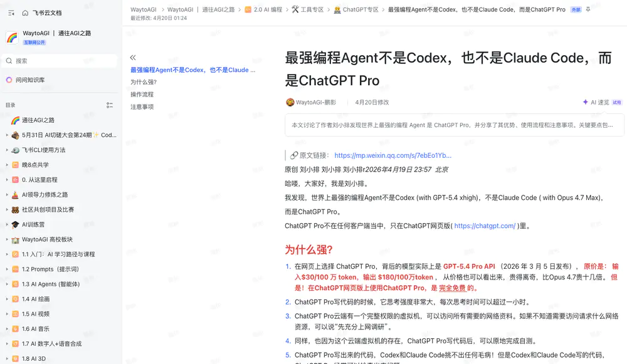Open 1.8 AI 3D tree item

34,359
